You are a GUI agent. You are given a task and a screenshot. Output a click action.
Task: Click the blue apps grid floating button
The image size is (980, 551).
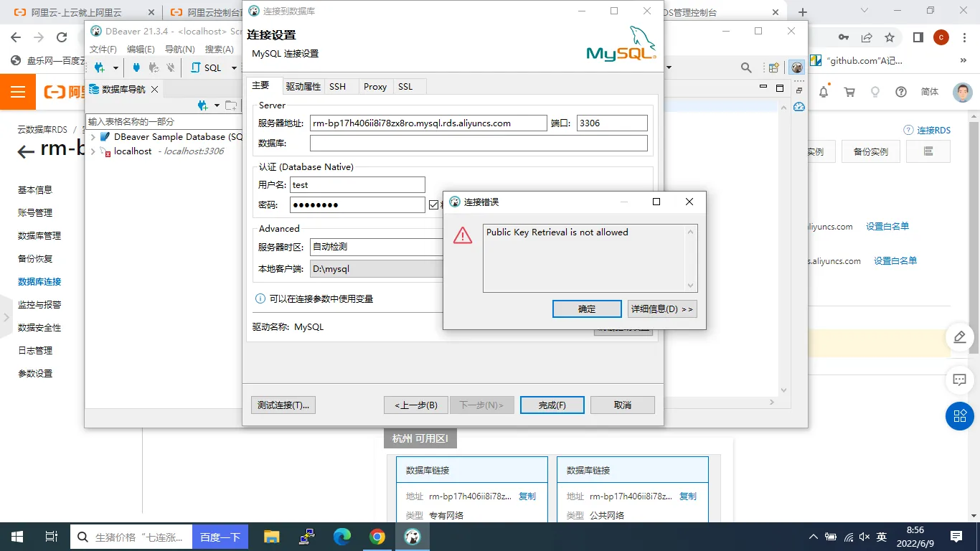(x=960, y=415)
